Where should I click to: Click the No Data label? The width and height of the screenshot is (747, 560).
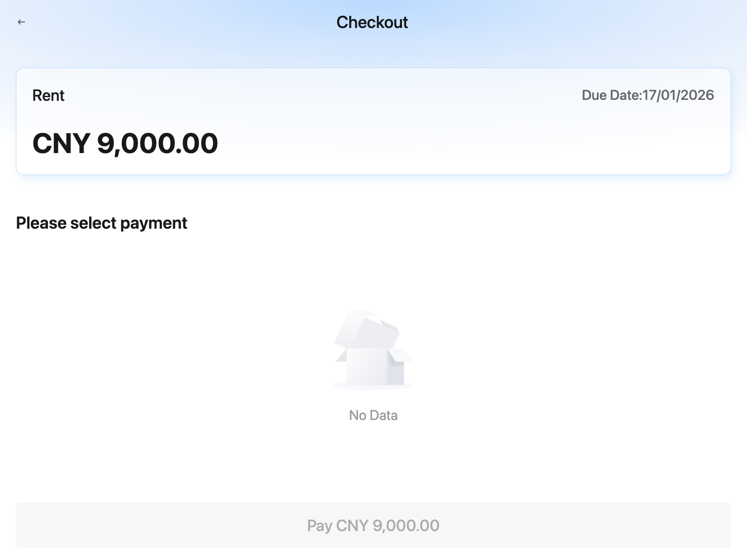pyautogui.click(x=373, y=415)
